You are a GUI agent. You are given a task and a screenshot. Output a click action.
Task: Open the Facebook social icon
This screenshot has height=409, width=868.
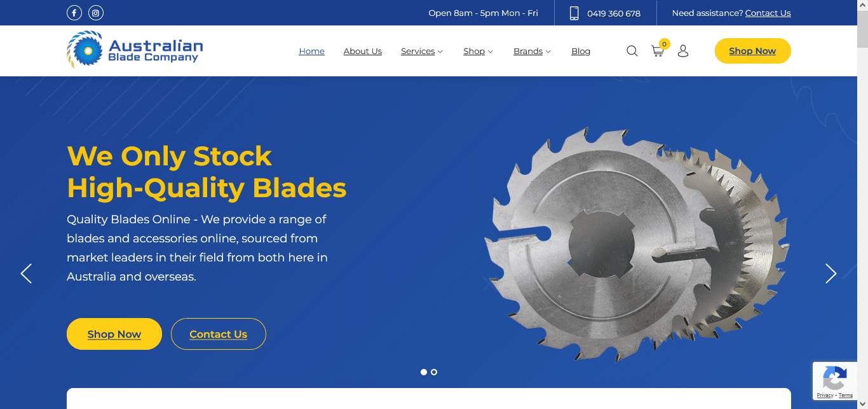(74, 13)
